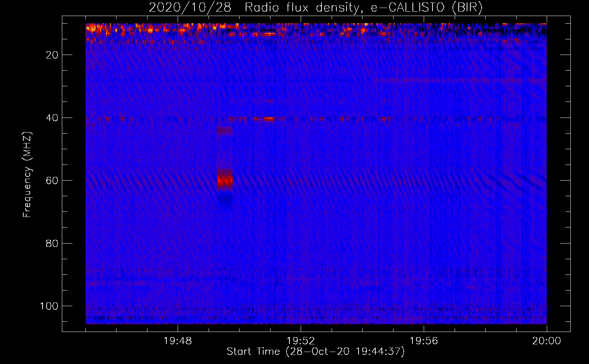Click the 'Start Time (28-Oct-20 19:44:37)' label
The height and width of the screenshot is (364, 589).
coord(316,352)
